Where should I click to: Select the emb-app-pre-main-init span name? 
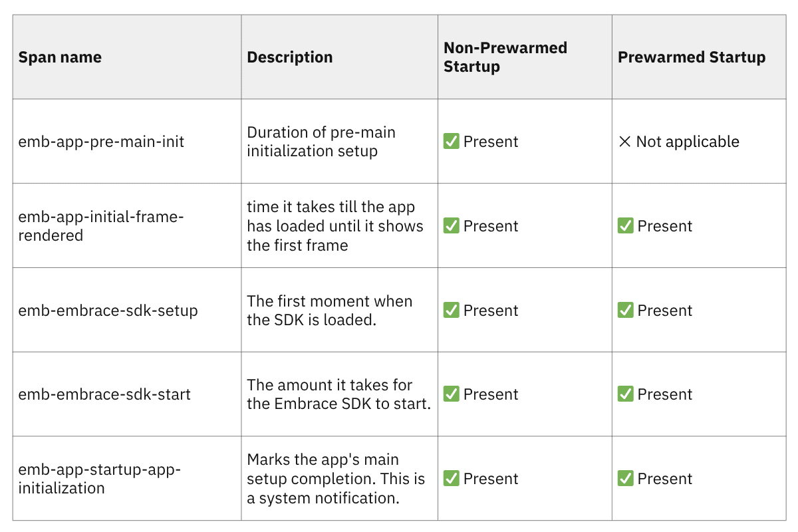click(x=101, y=142)
